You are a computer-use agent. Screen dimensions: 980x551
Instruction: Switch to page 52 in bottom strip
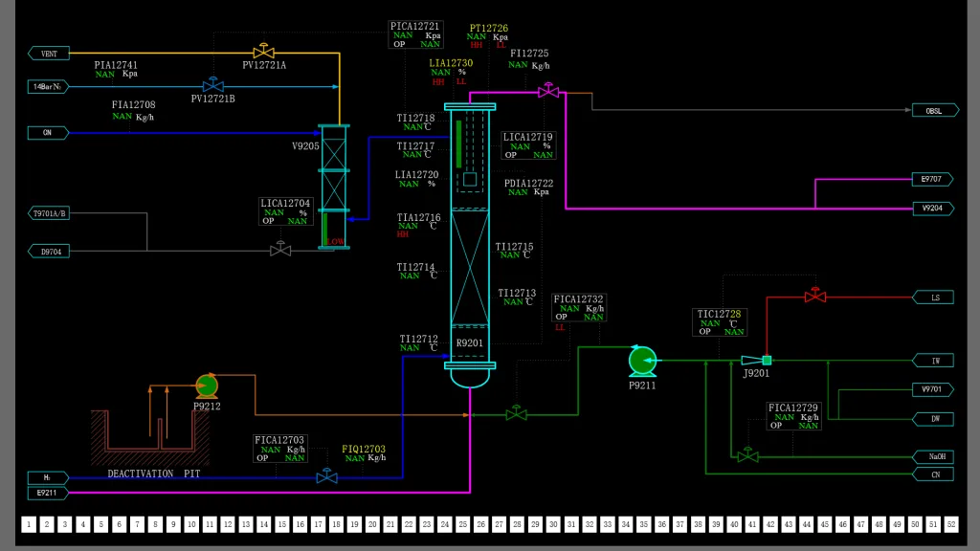point(950,524)
